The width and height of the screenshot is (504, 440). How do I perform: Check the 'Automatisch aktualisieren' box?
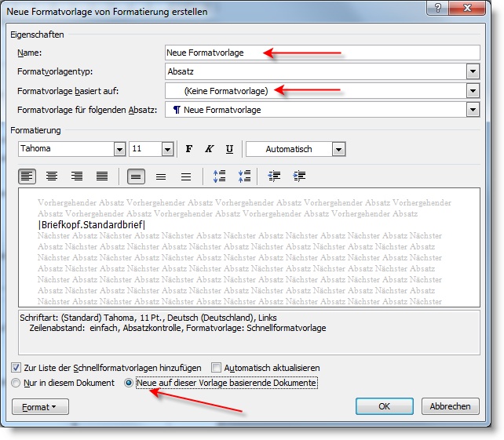coord(217,367)
